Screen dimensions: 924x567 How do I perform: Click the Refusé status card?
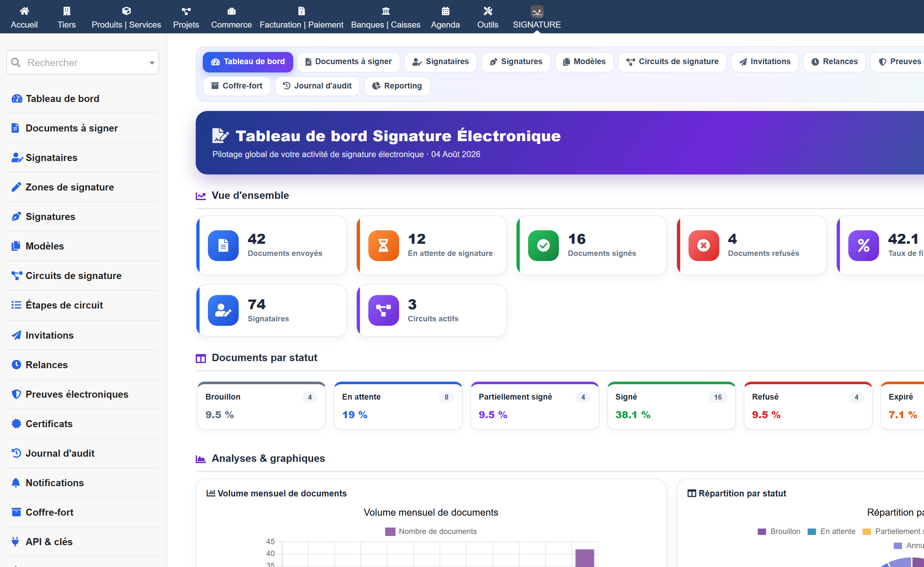[808, 406]
